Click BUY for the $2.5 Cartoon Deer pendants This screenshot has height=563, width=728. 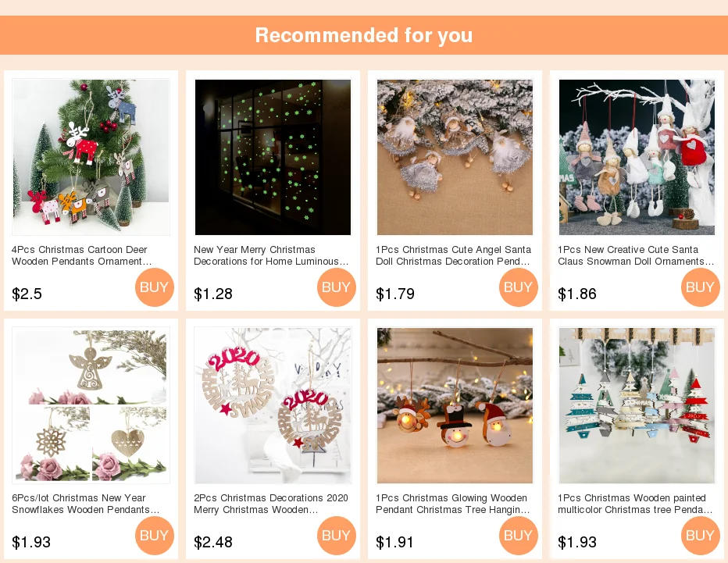tap(154, 287)
